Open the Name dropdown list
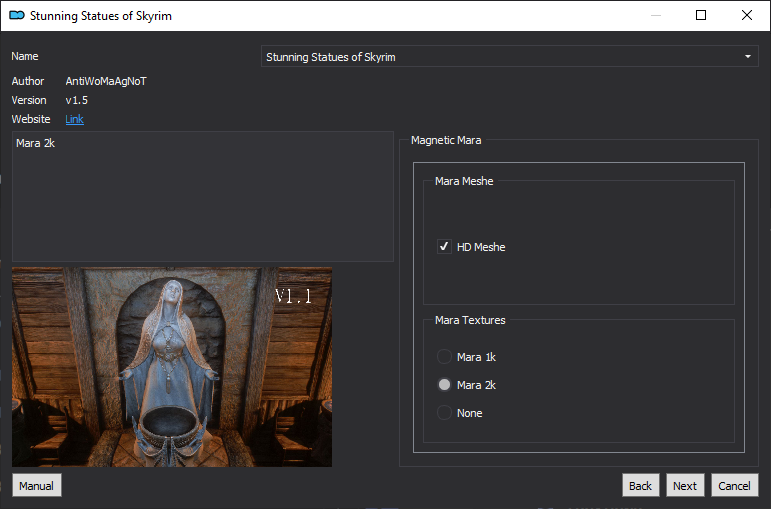This screenshot has width=771, height=509. click(509, 57)
